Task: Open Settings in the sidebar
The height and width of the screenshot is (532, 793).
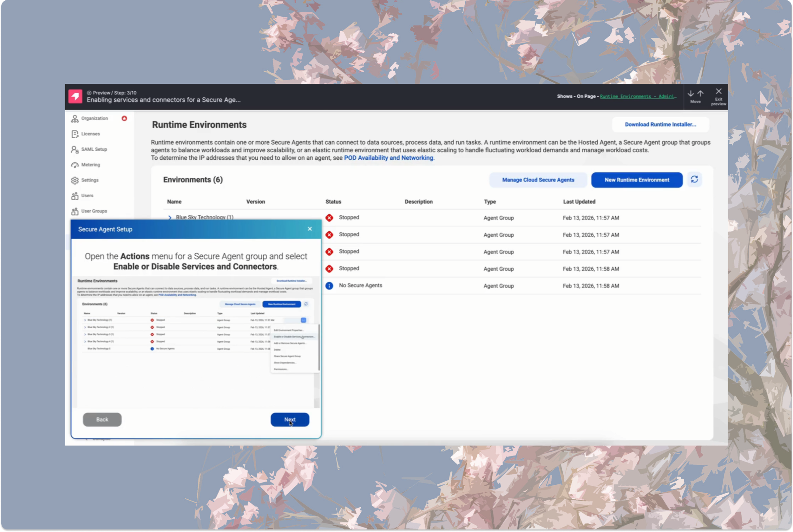Action: point(90,180)
